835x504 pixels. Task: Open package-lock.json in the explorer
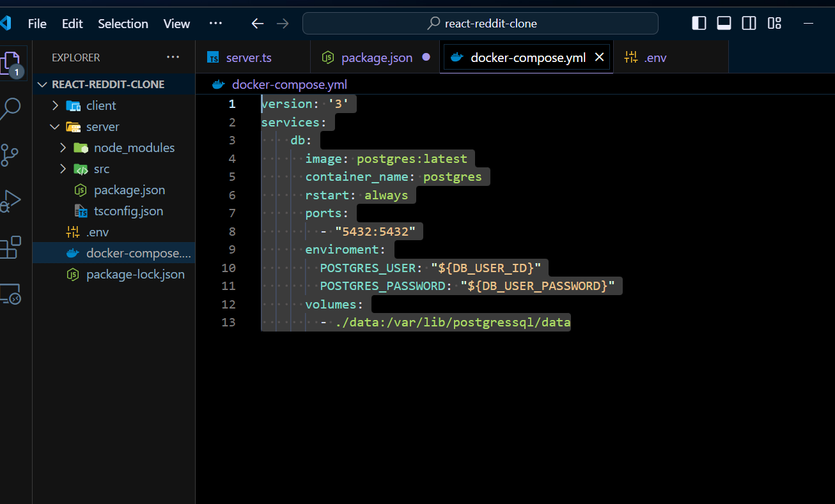pyautogui.click(x=114, y=274)
